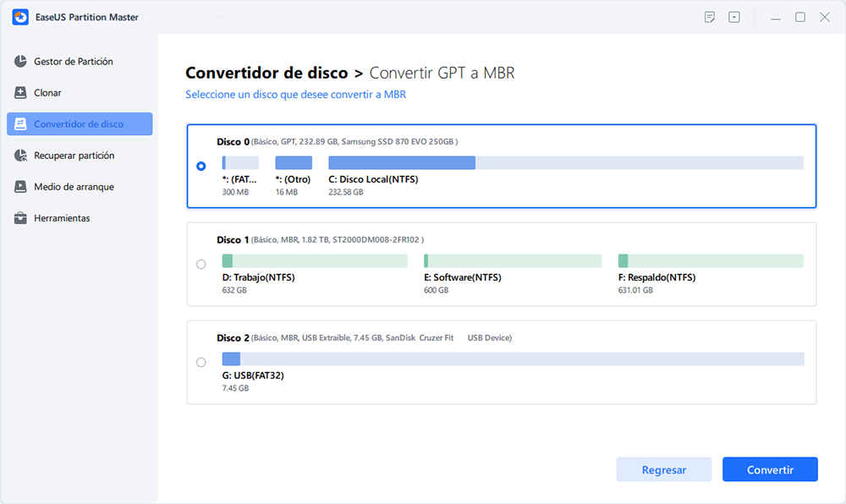Click the 16 MB Otro partition bar
Viewport: 846px width, 504px height.
[294, 163]
